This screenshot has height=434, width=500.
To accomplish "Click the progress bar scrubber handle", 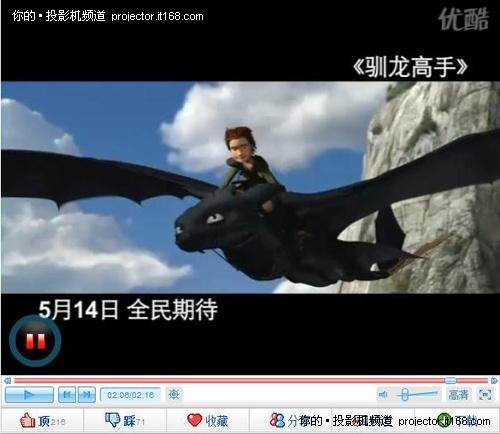I will click(x=450, y=380).
